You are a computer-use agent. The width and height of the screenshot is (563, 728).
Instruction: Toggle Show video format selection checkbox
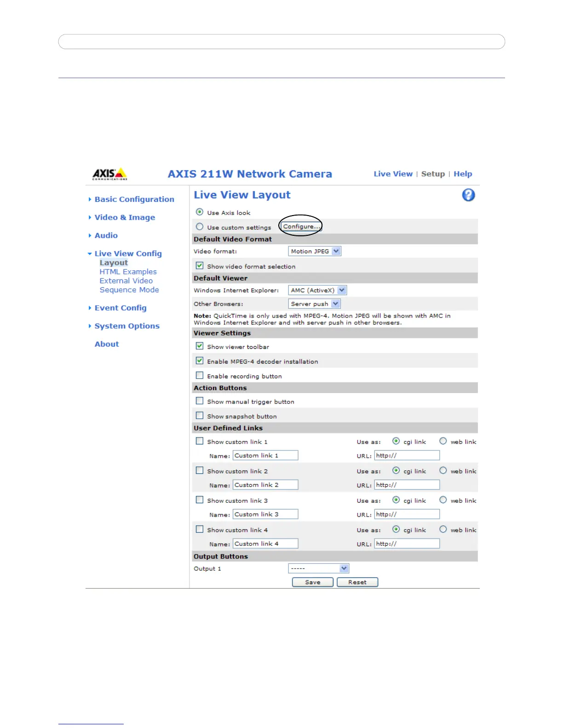click(200, 266)
